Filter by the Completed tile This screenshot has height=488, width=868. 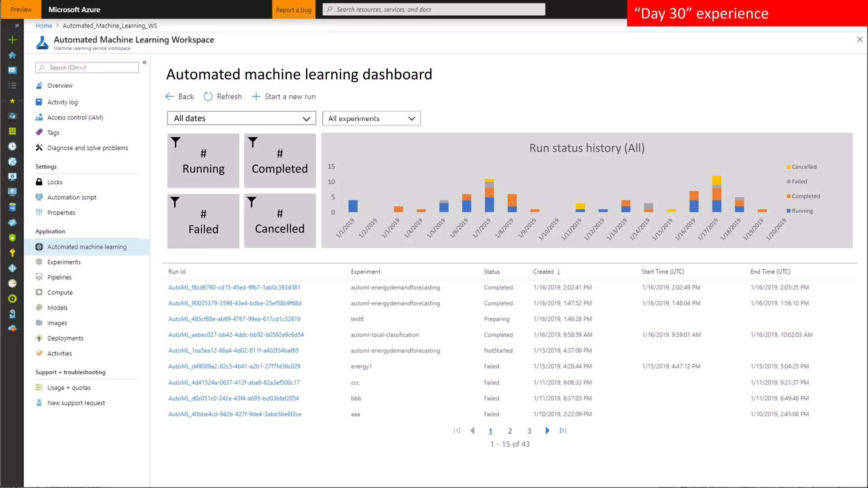tap(280, 161)
